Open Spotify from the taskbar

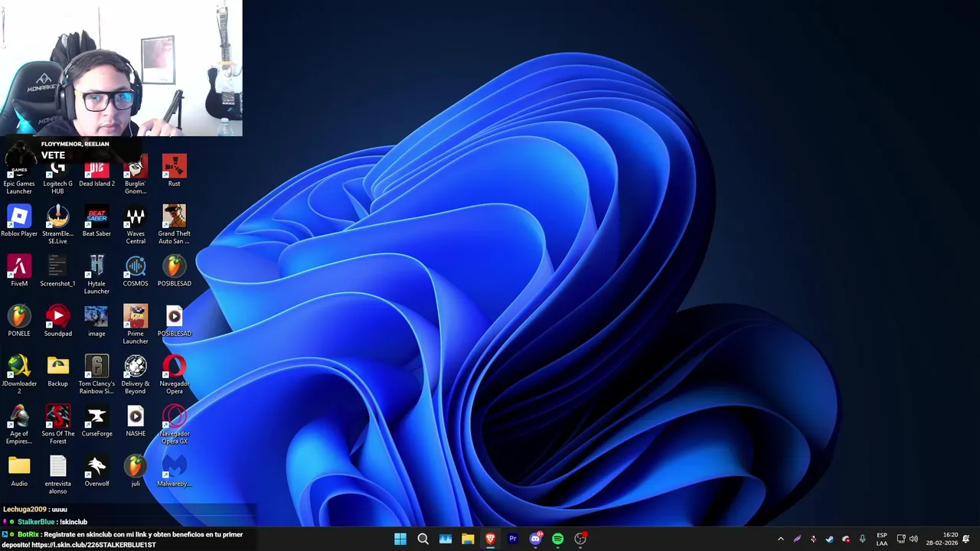pos(557,539)
